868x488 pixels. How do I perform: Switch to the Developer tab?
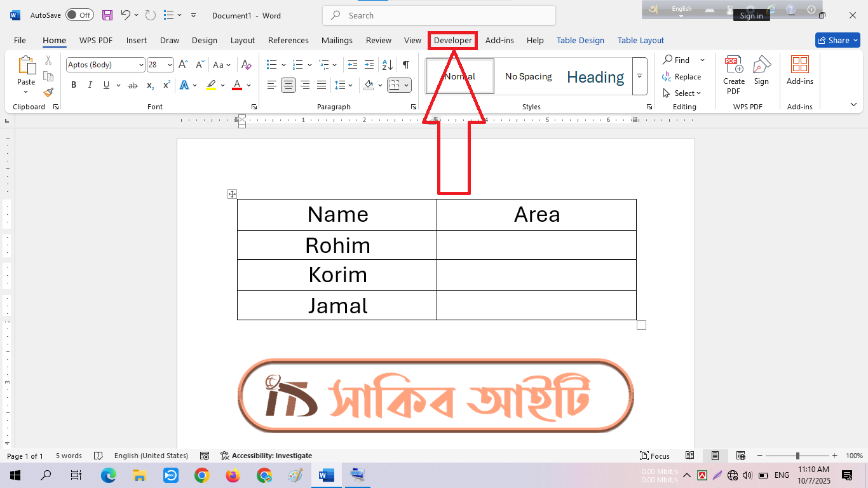coord(452,40)
